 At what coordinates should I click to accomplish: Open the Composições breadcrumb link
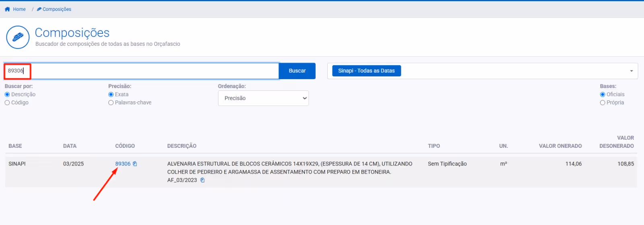[x=57, y=9]
